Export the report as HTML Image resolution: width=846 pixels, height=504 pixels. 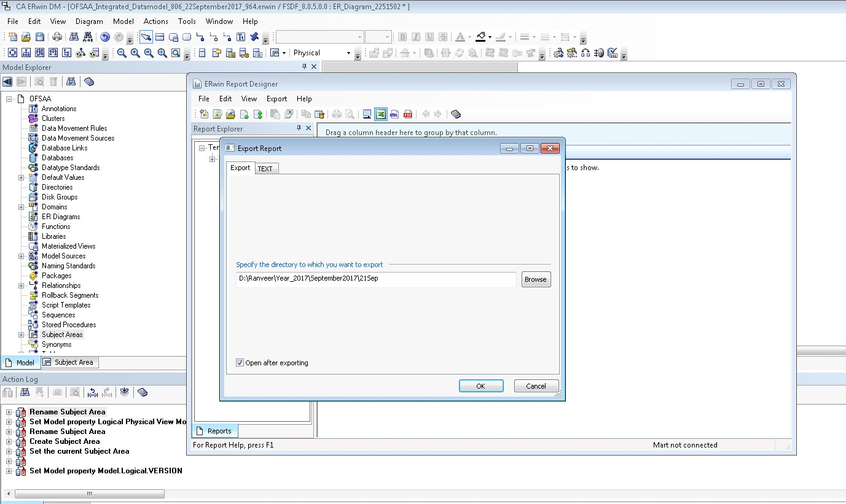tap(394, 114)
